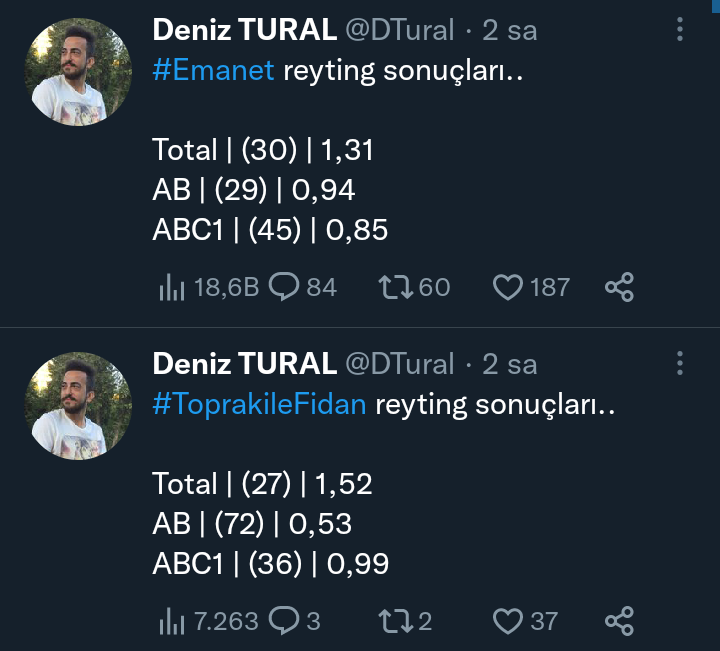
Task: Reply to the #Emanet ratings tweet
Action: point(285,288)
